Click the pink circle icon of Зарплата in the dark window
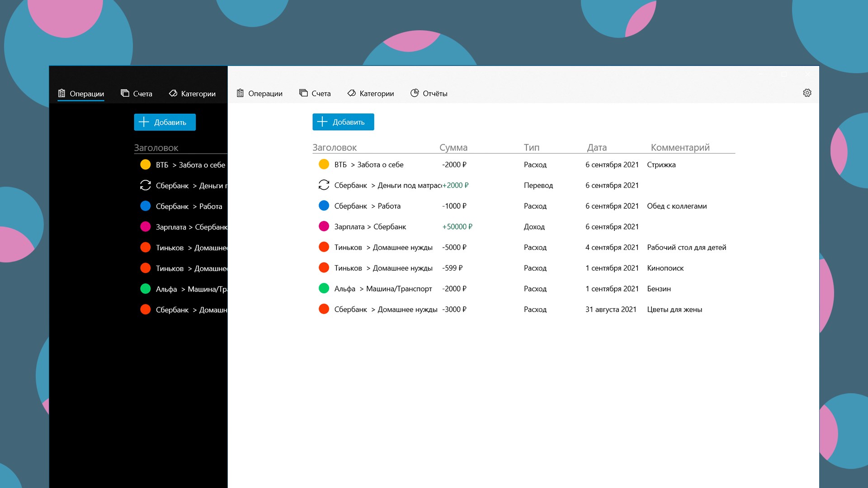This screenshot has width=868, height=488. (x=145, y=226)
